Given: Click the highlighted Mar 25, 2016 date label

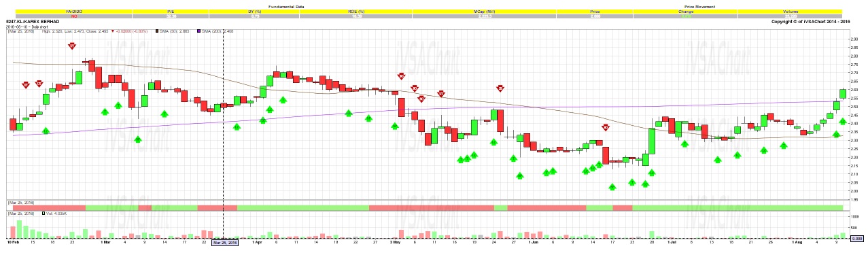Looking at the screenshot, I should pyautogui.click(x=225, y=242).
